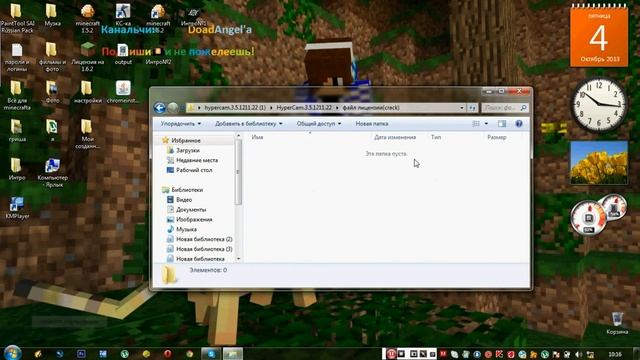Click the calendar gadget showing 4 Октябрь
The width and height of the screenshot is (640, 360).
pos(599,36)
